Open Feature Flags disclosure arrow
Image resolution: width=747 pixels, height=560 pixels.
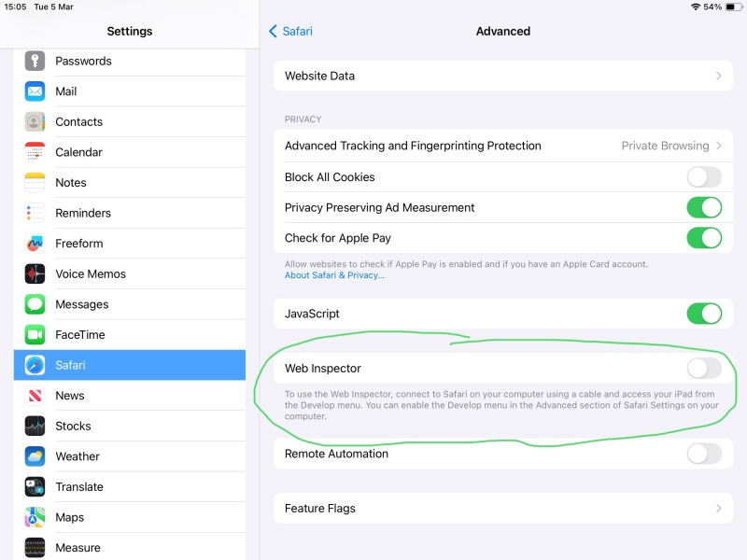718,509
